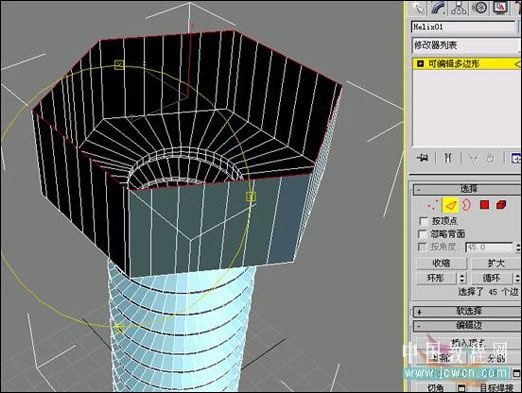Select Border sub-object level icon

[467, 205]
